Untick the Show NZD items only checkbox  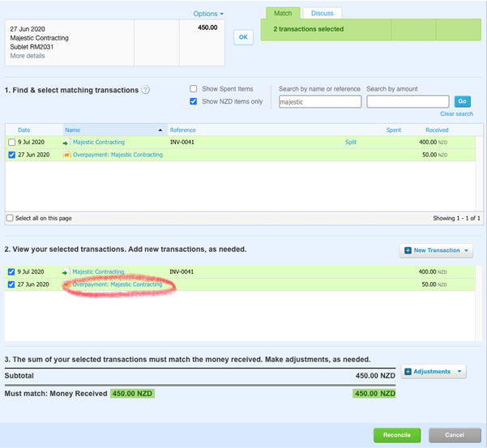tap(193, 101)
